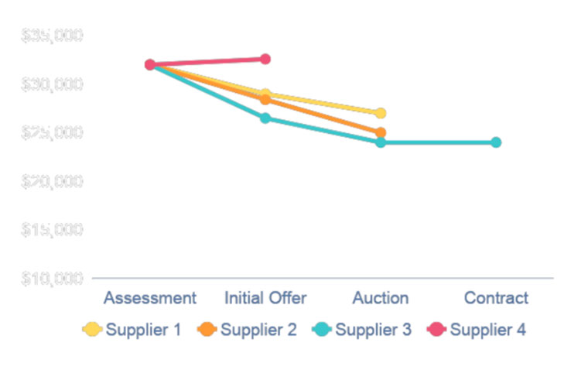The image size is (588, 387).
Task: Click Supplier 1's yellow Auction data point
Action: [381, 113]
